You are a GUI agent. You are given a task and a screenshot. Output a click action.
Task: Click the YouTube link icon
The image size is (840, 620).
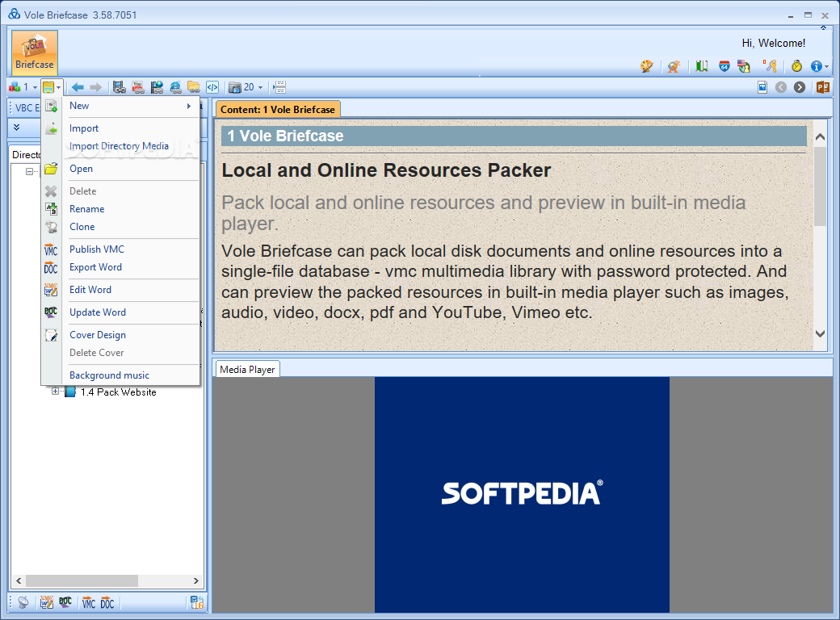138,87
